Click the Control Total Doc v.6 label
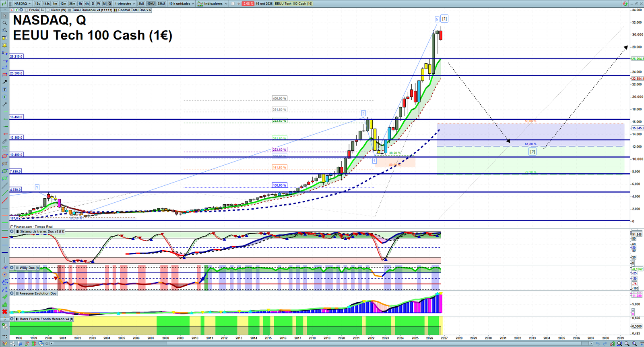Image resolution: width=644 pixels, height=347 pixels. point(135,10)
